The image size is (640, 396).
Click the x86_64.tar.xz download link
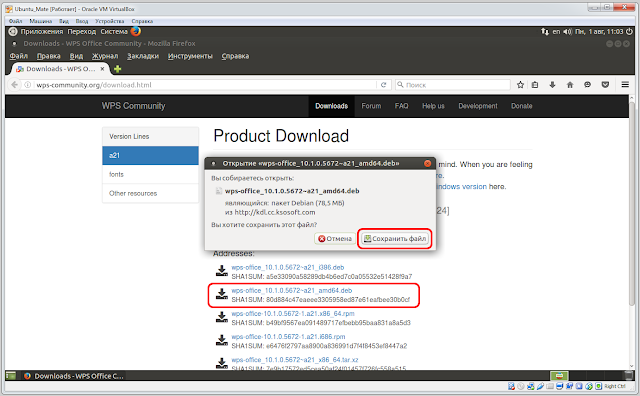(x=295, y=360)
